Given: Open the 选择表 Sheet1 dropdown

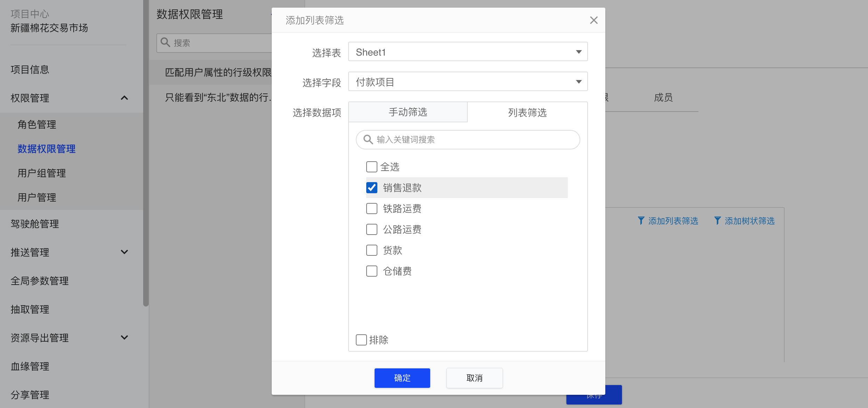Looking at the screenshot, I should [468, 52].
